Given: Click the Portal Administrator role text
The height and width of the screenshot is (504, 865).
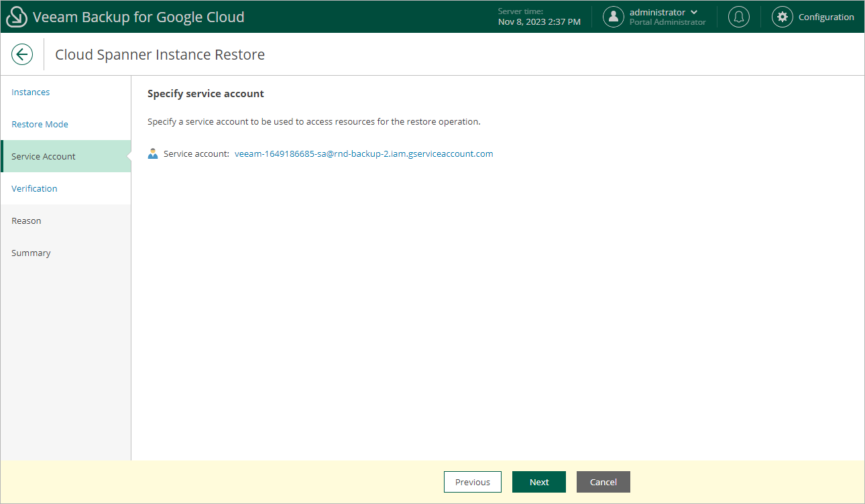Looking at the screenshot, I should pos(668,22).
